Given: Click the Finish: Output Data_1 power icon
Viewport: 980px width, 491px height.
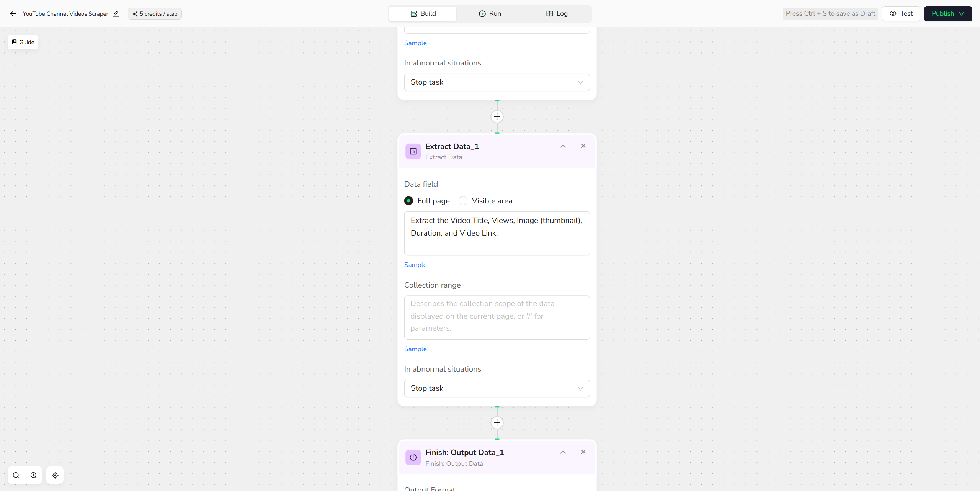Looking at the screenshot, I should [x=413, y=457].
